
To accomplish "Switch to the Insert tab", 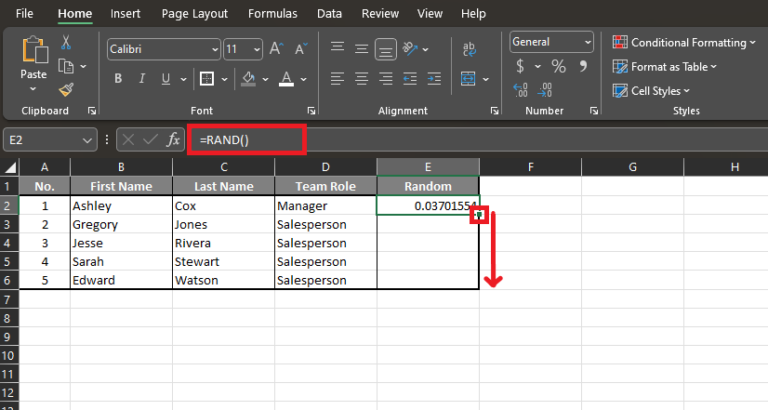I will point(125,14).
